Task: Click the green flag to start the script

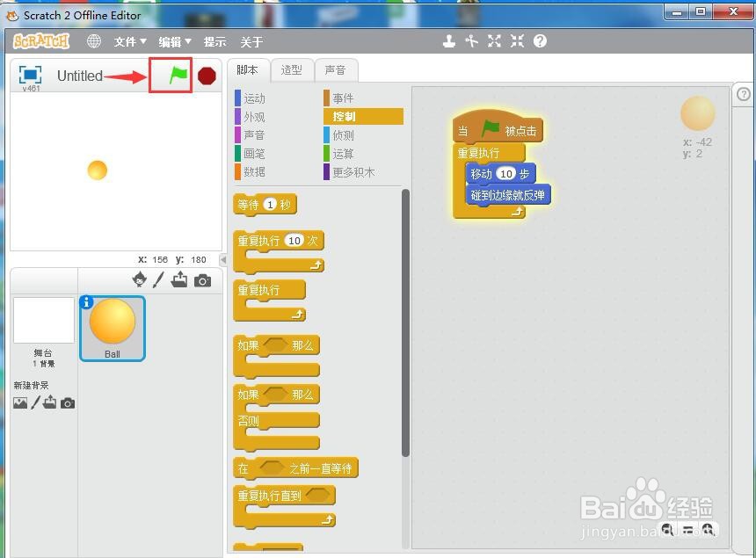Action: click(x=178, y=76)
